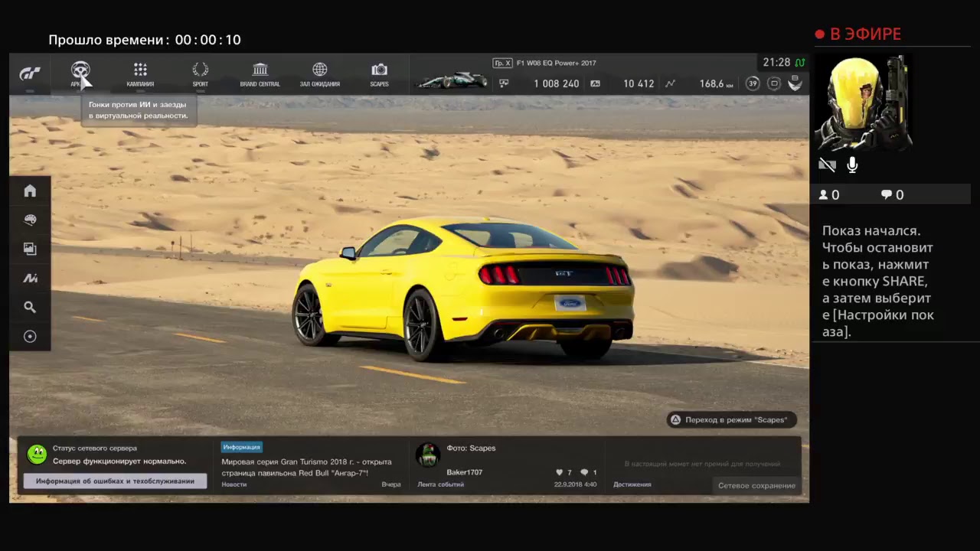Click the Baker1707 username text

tap(465, 472)
